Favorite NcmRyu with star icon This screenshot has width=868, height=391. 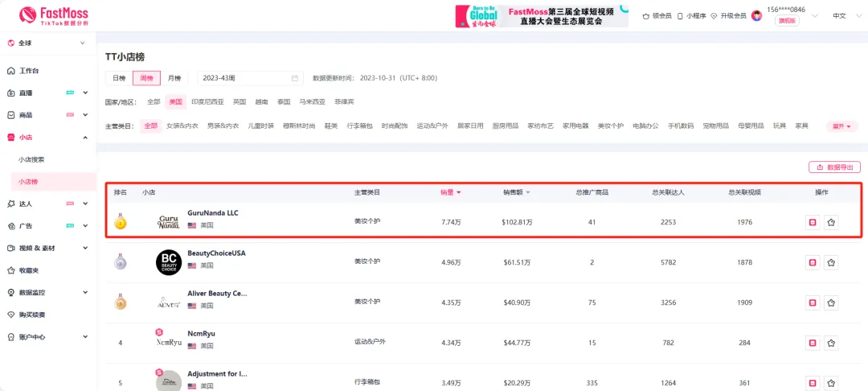[x=831, y=343]
